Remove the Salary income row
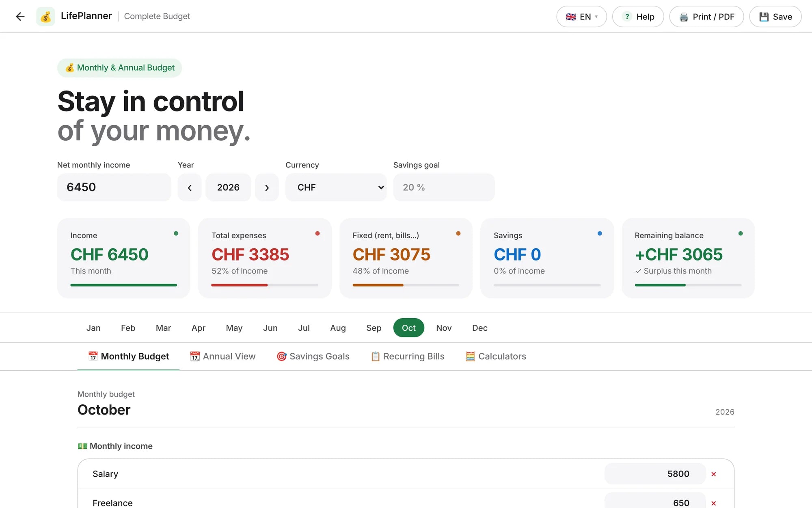 713,474
